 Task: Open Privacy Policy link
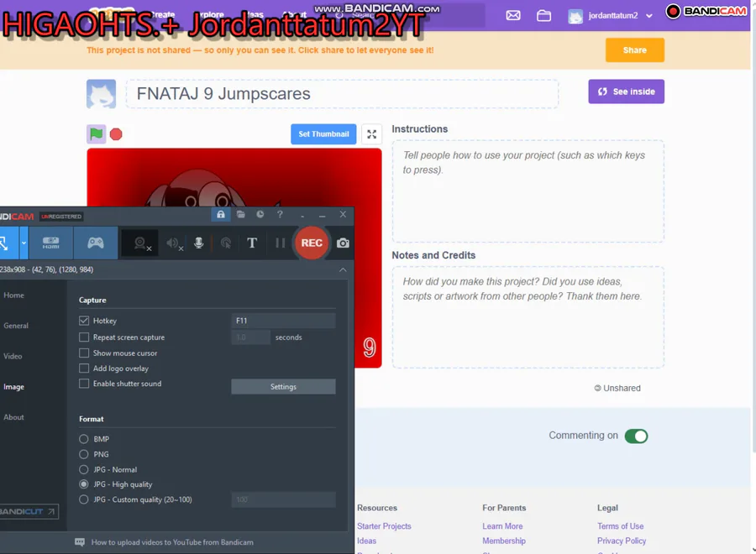pyautogui.click(x=622, y=541)
